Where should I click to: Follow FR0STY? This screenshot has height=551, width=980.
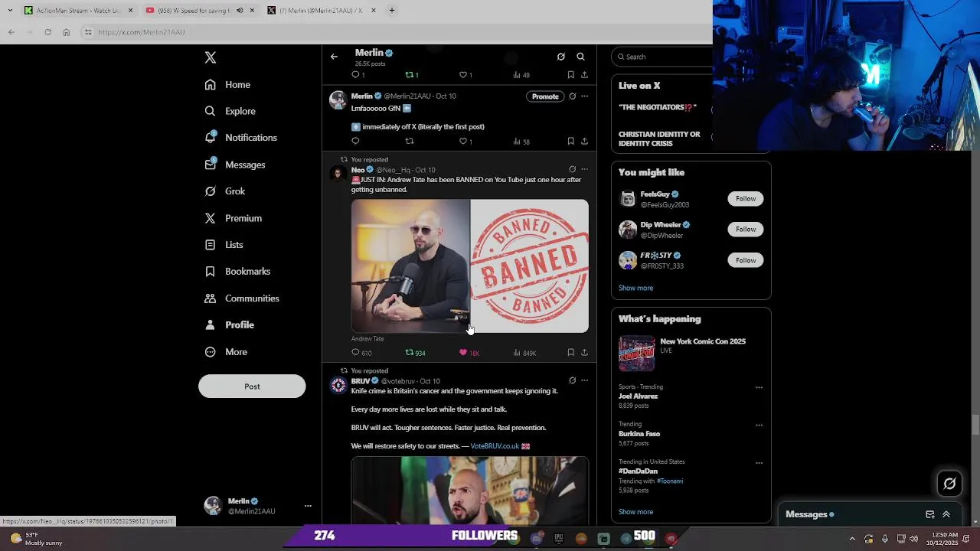(x=746, y=260)
